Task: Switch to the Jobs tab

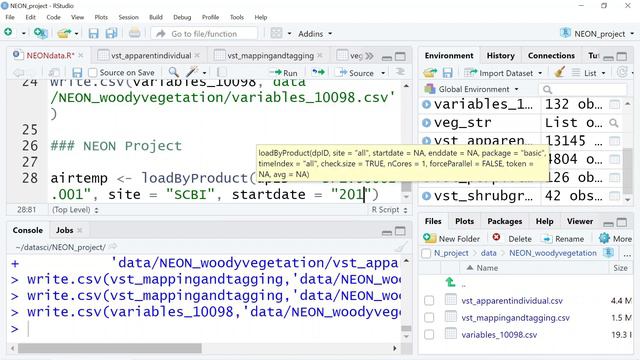Action: click(65, 230)
